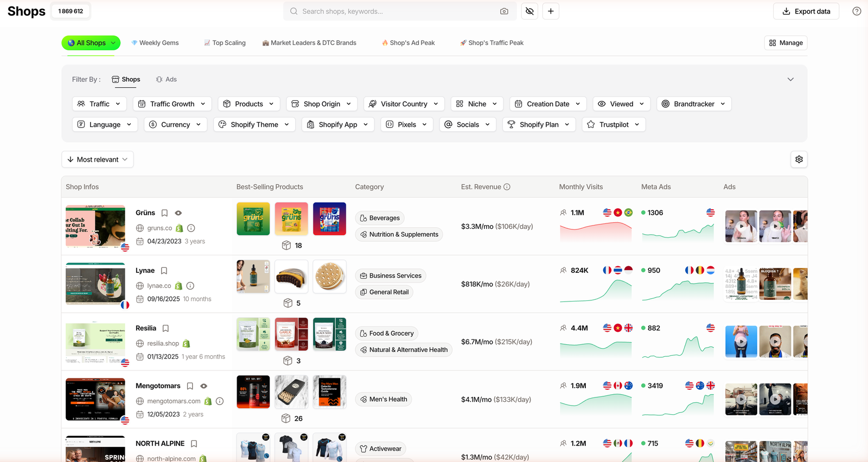868x462 pixels.
Task: Click the camera image-search icon
Action: click(x=504, y=11)
